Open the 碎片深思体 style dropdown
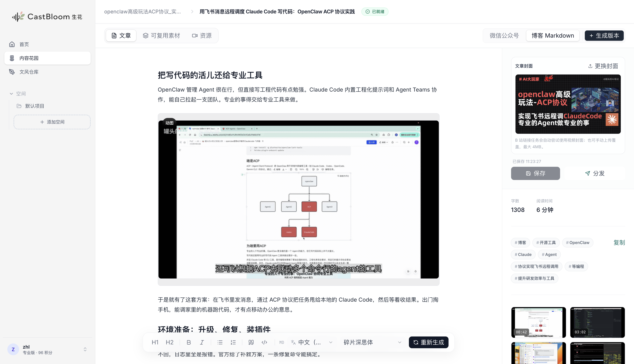The width and height of the screenshot is (634, 364). (372, 342)
